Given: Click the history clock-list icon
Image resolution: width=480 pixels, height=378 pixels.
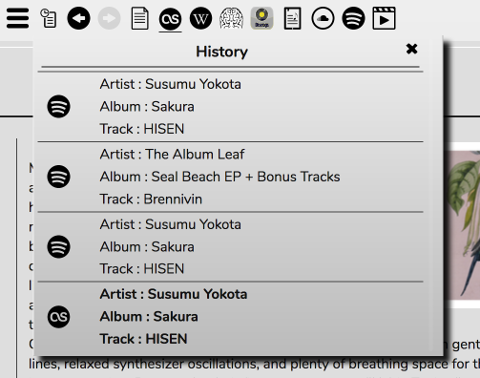Looking at the screenshot, I should tap(48, 18).
